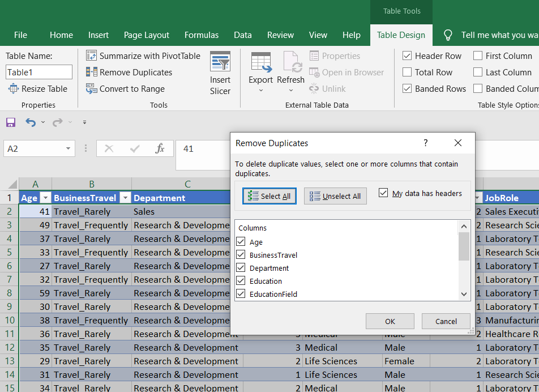Viewport: 539px width, 392px height.
Task: Click the Table Name input field
Action: click(39, 72)
